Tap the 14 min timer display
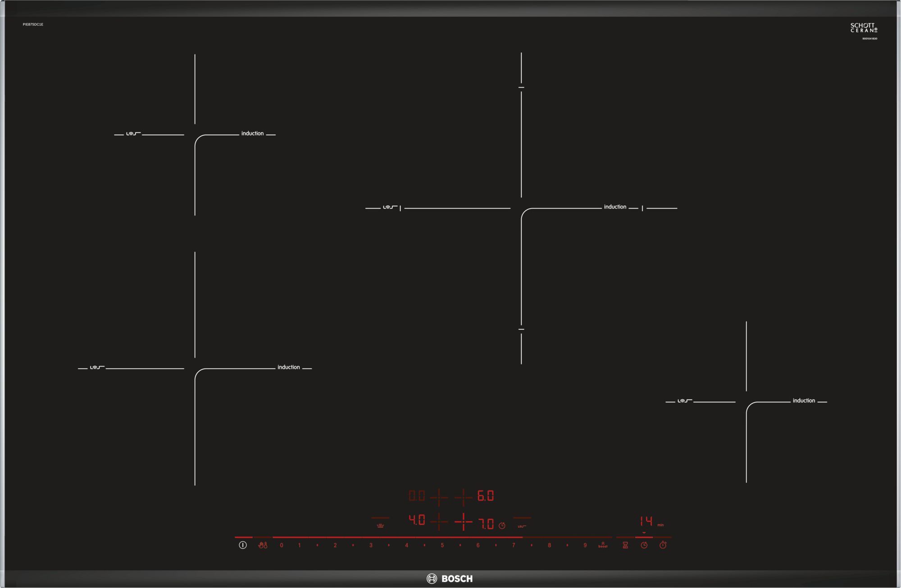The width and height of the screenshot is (901, 588). [646, 521]
